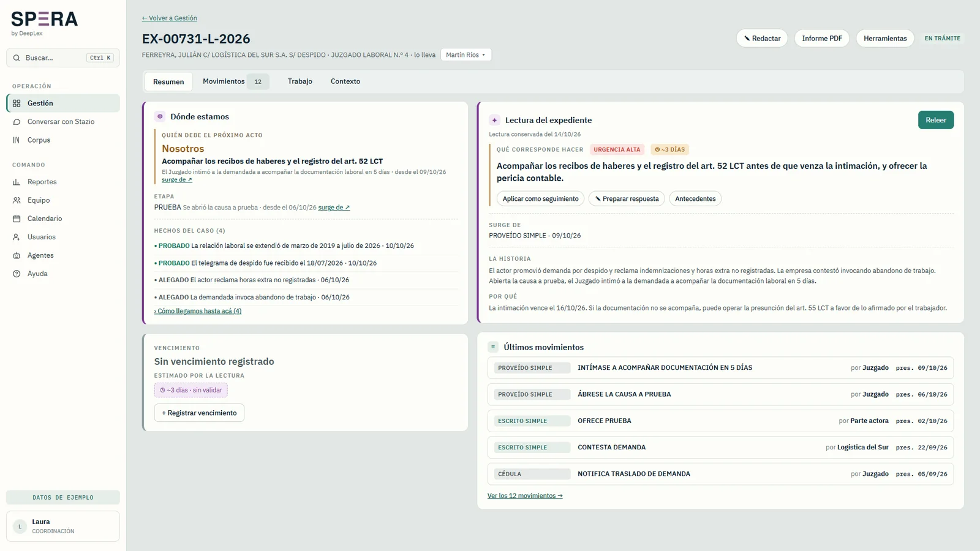Switch to the Resumen tab
This screenshot has height=551, width=980.
click(168, 81)
